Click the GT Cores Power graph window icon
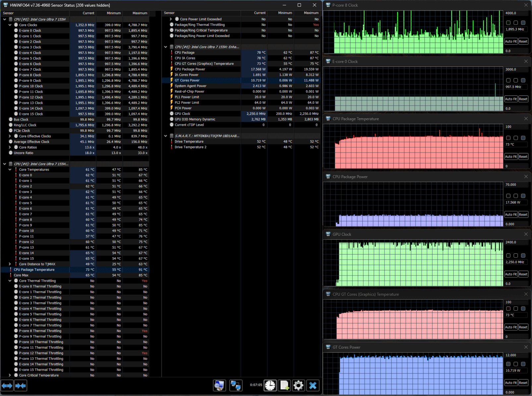Screen dimensions: 532x396 (328, 347)
